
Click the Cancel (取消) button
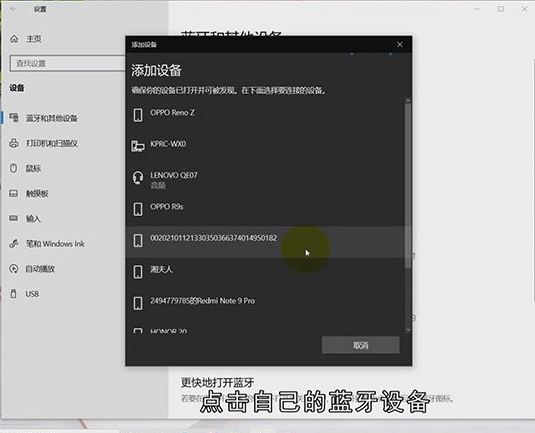361,345
